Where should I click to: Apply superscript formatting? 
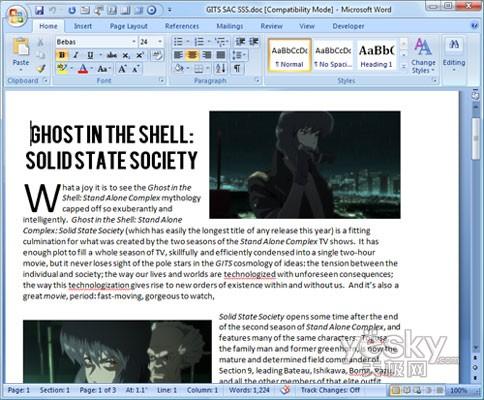(140, 55)
